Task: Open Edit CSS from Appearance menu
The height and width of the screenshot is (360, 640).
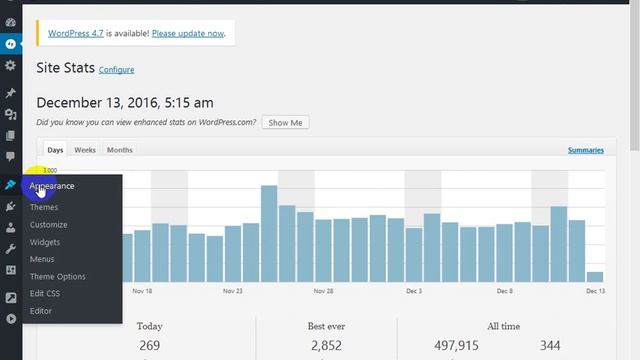Action: (x=44, y=293)
